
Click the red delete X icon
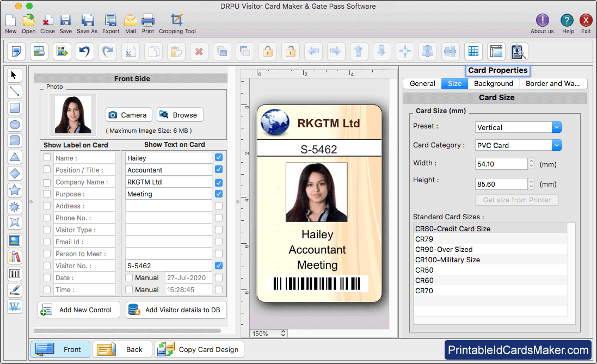coord(199,51)
